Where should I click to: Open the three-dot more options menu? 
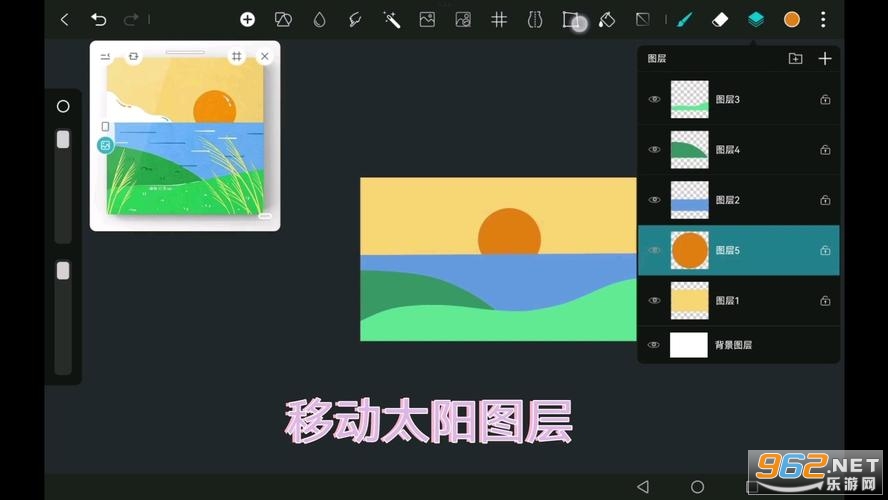[823, 20]
